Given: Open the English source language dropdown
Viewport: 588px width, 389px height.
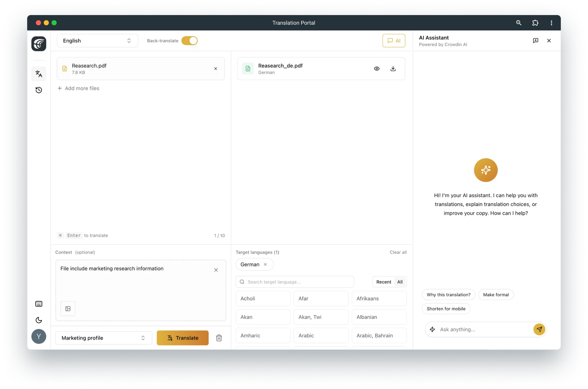Looking at the screenshot, I should [x=97, y=40].
